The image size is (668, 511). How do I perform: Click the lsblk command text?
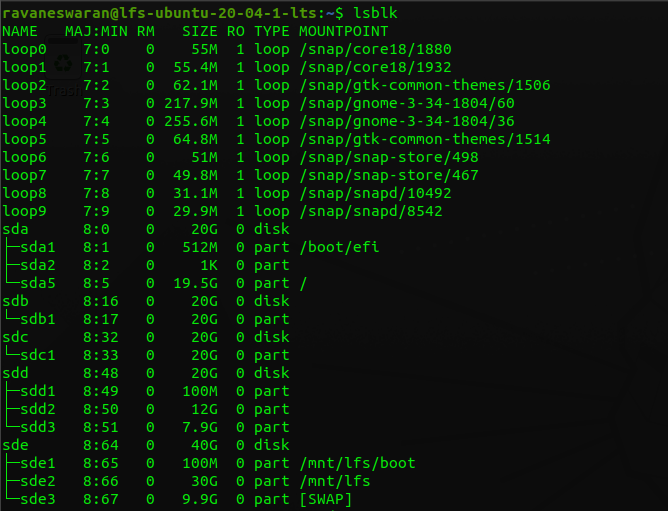click(375, 13)
